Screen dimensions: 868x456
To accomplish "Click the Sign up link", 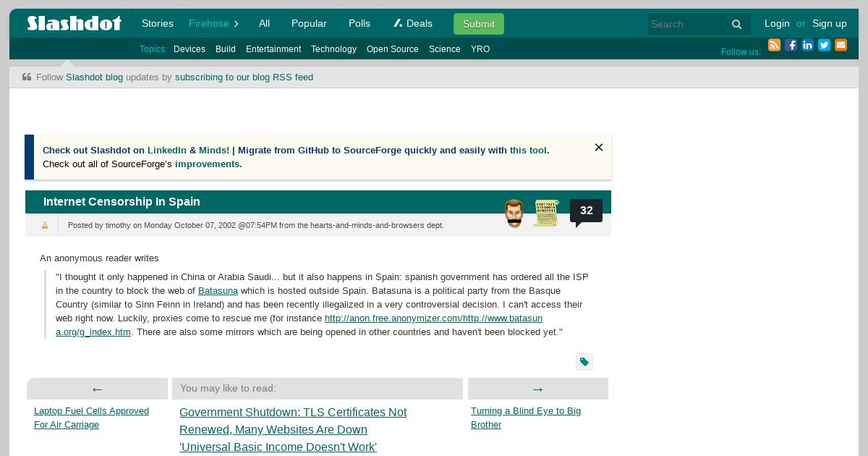I will click(x=830, y=23).
